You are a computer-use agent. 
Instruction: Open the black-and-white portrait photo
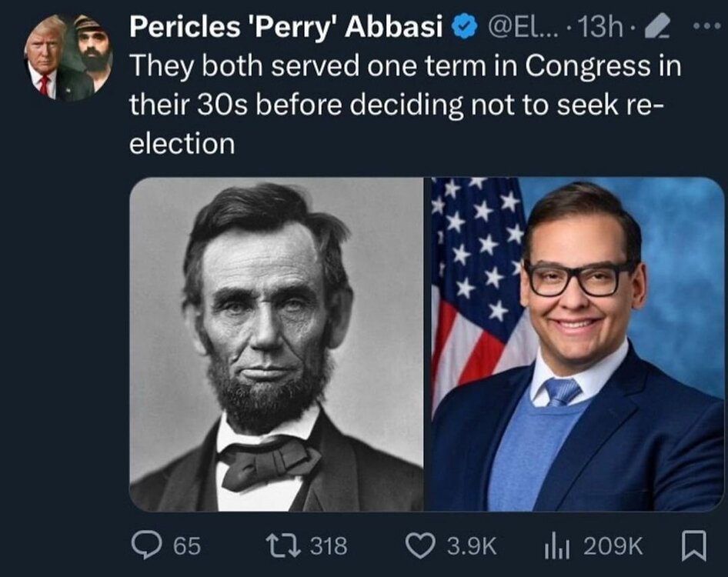(x=277, y=345)
